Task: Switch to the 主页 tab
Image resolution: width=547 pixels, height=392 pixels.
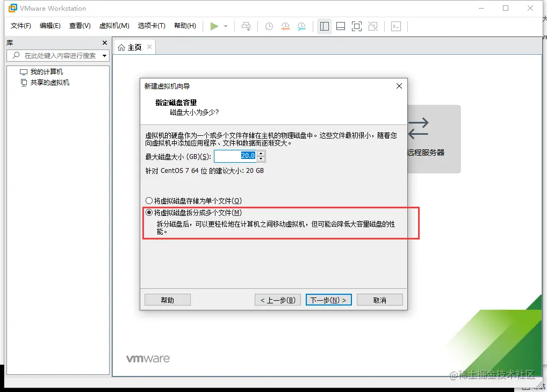Action: point(134,47)
